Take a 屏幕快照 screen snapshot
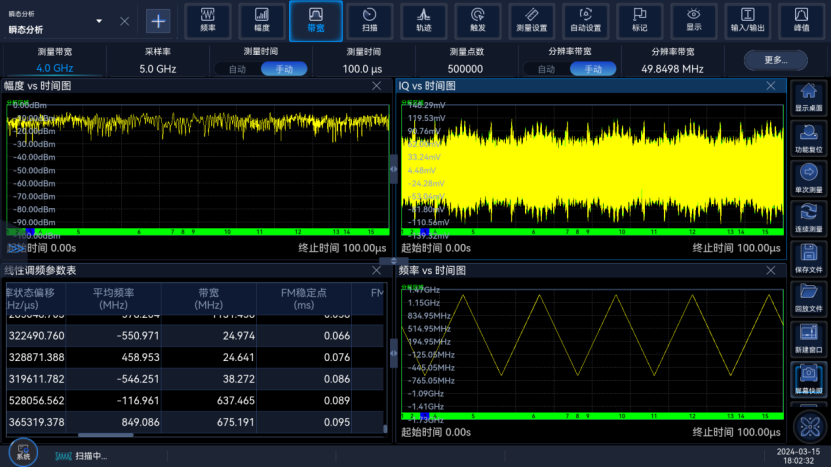Viewport: 831px width, 467px height. point(809,380)
